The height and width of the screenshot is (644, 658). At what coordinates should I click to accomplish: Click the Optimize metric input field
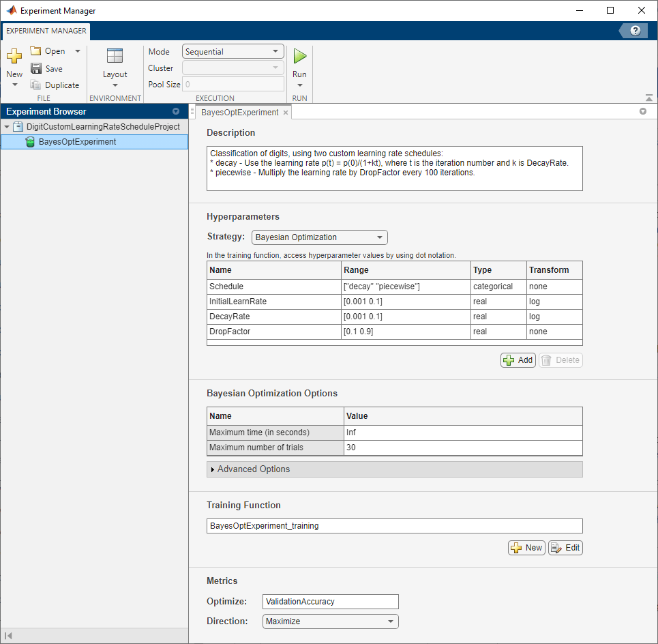(330, 602)
